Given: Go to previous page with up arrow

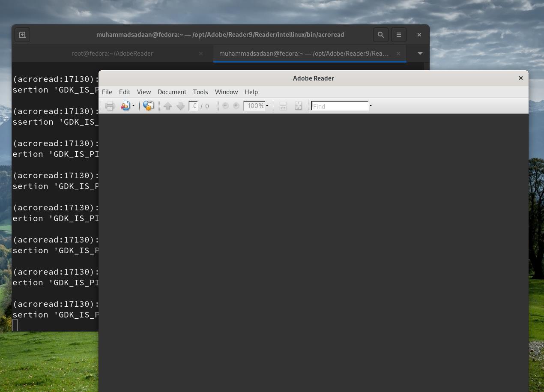Looking at the screenshot, I should [x=168, y=106].
